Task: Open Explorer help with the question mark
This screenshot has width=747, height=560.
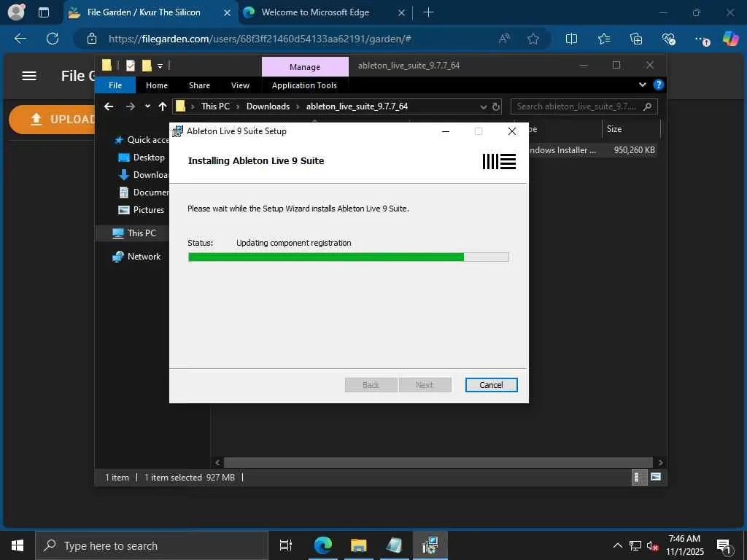Action: pyautogui.click(x=659, y=85)
